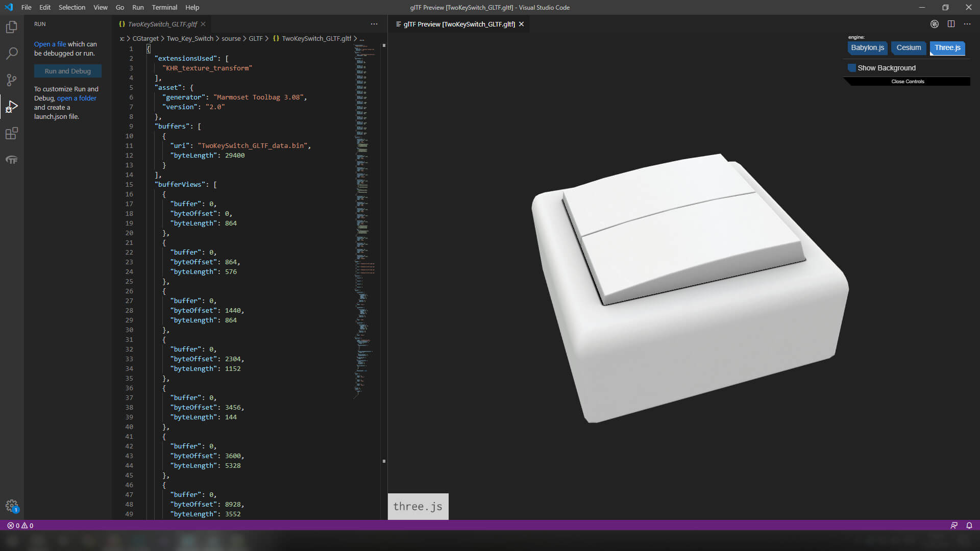The height and width of the screenshot is (551, 980).
Task: Select the Babylon.js engine option
Action: coord(867,48)
